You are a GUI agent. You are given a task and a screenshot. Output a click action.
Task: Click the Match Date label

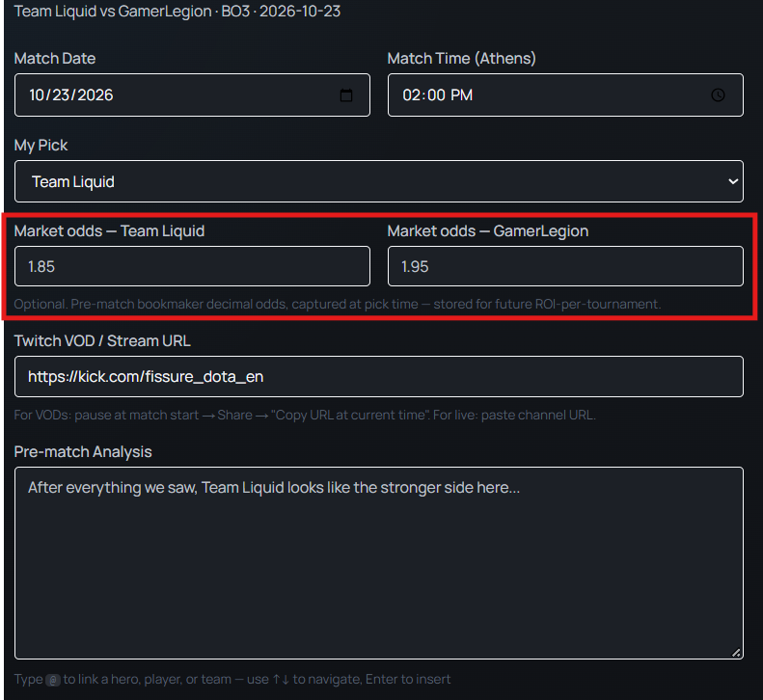(x=55, y=59)
